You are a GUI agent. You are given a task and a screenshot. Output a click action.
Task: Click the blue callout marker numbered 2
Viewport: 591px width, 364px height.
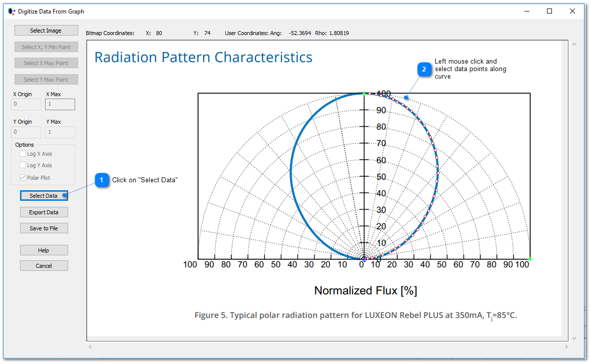point(424,69)
